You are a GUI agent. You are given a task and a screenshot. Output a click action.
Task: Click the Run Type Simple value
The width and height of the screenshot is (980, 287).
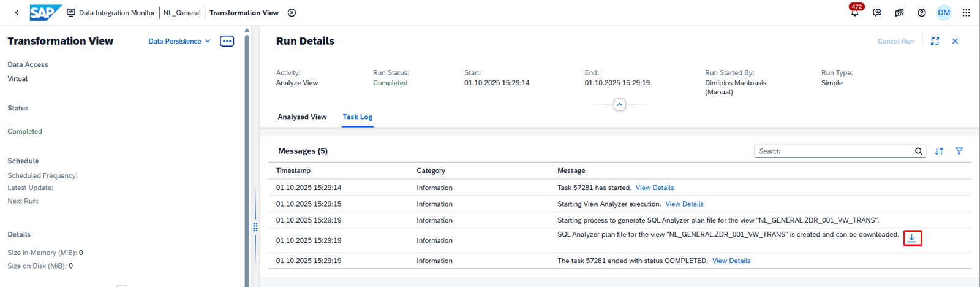(832, 83)
